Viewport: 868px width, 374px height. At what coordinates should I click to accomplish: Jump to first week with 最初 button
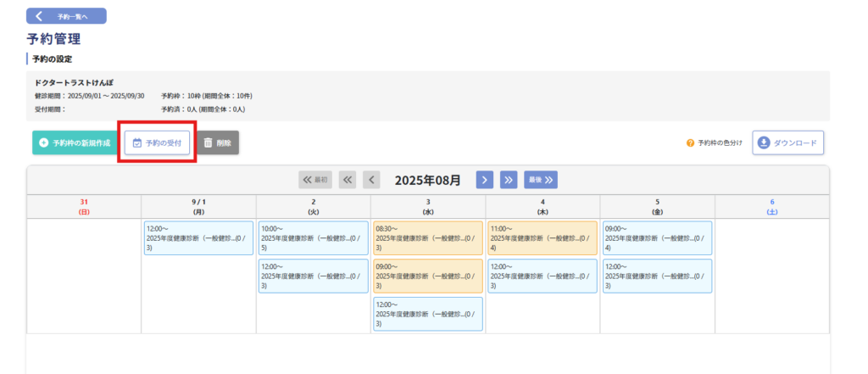pyautogui.click(x=315, y=180)
